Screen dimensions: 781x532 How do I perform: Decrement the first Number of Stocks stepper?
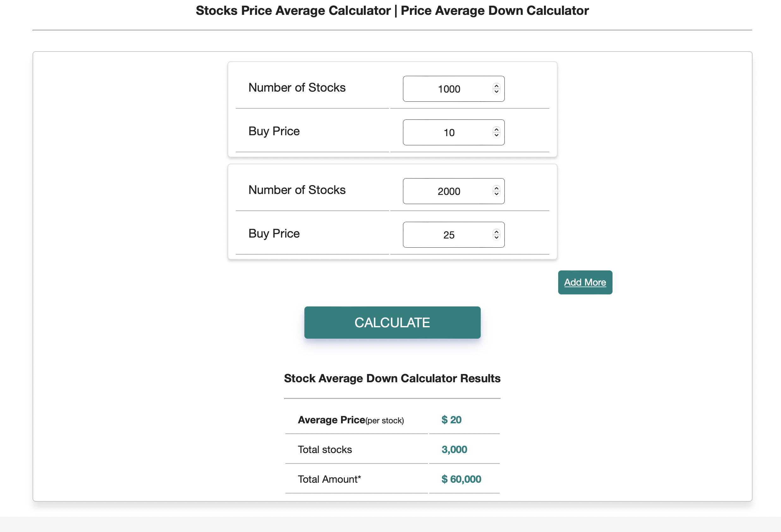coord(496,92)
